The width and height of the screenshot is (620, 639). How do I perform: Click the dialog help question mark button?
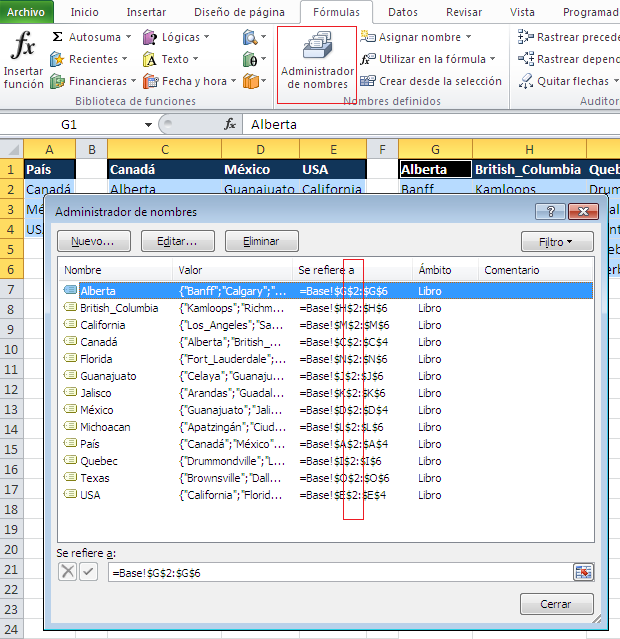click(x=550, y=211)
